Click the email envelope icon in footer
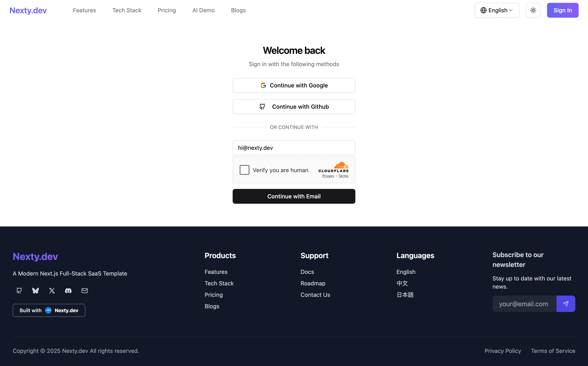This screenshot has height=366, width=588. pyautogui.click(x=84, y=291)
